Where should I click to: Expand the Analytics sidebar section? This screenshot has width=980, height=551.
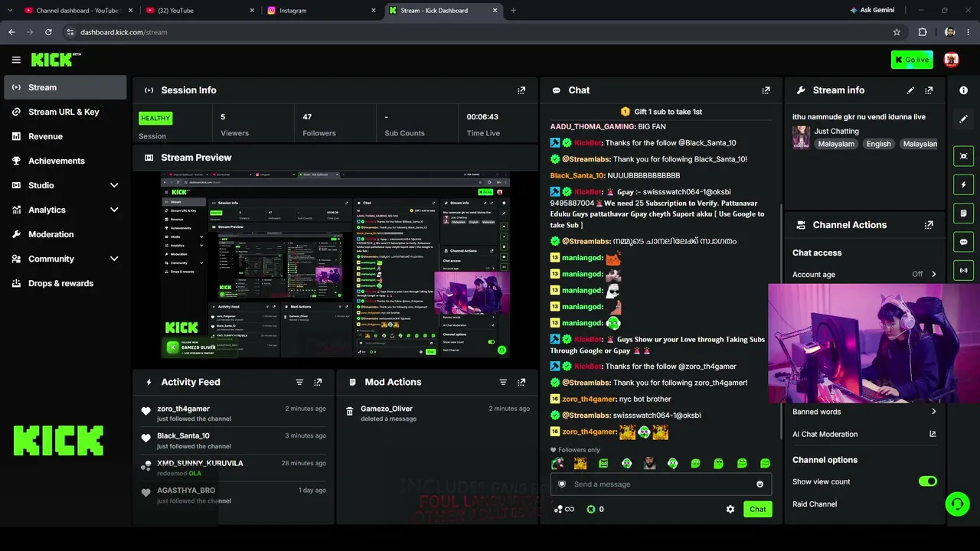[114, 210]
